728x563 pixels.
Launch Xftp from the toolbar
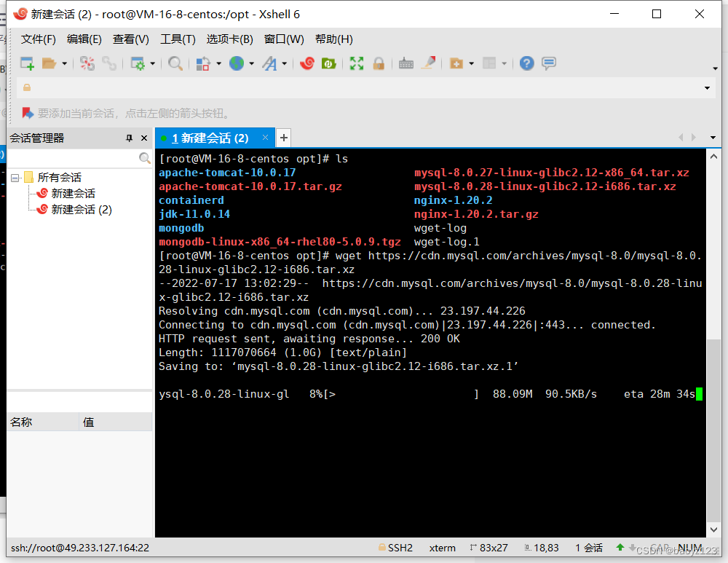[x=329, y=63]
